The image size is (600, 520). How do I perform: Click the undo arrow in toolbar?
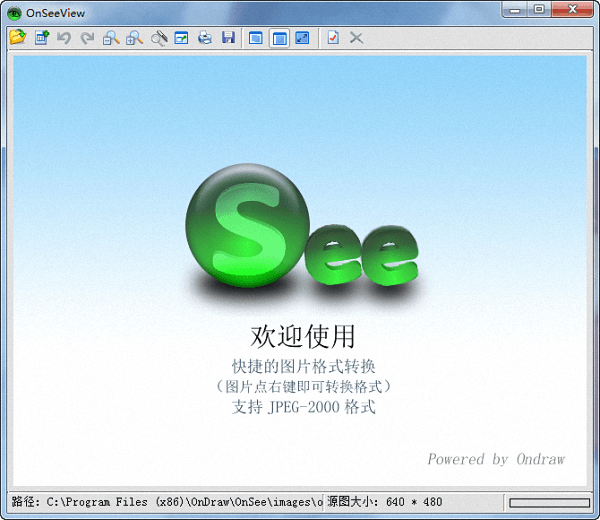pos(64,38)
